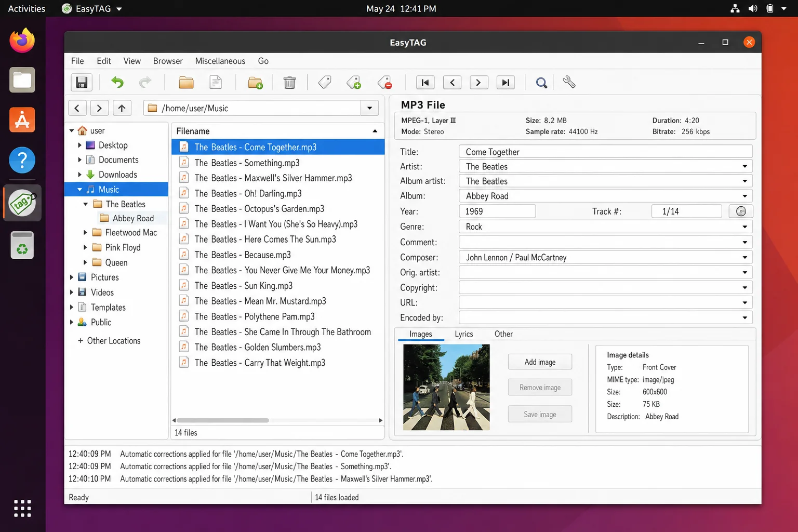Jump to first file in list
Image resolution: width=798 pixels, height=532 pixels.
(x=425, y=83)
